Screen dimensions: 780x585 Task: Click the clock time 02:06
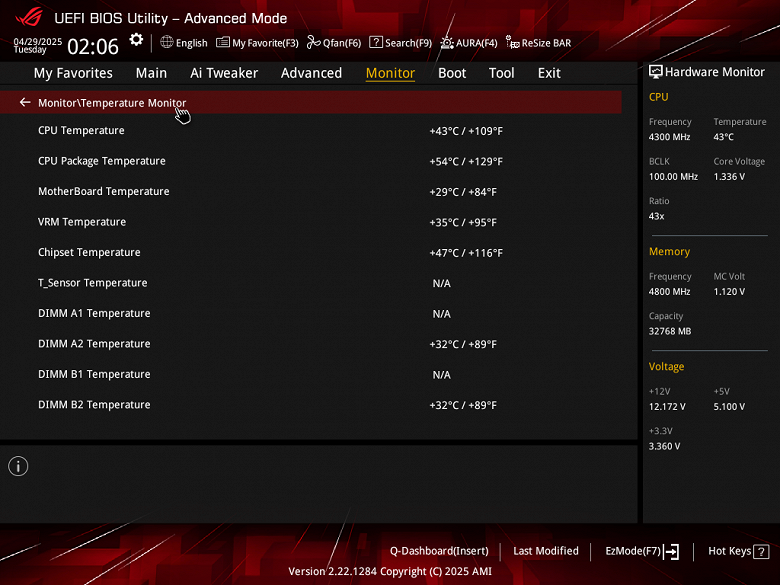(93, 47)
